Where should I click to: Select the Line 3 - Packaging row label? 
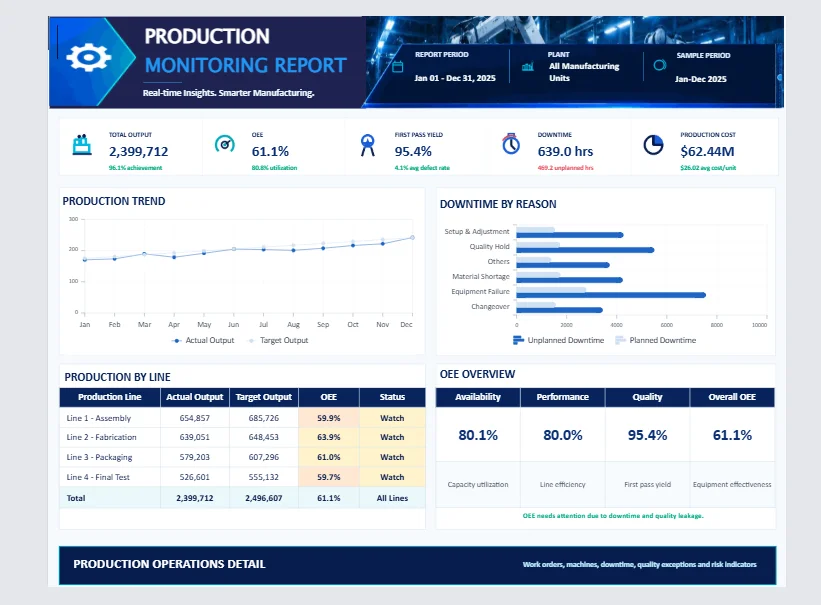tap(99, 457)
